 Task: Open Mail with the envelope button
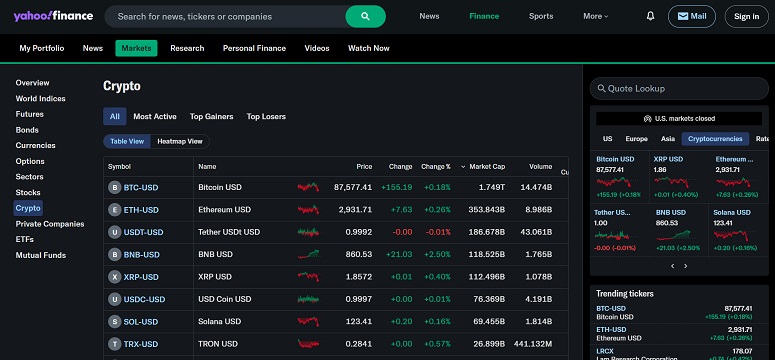(x=691, y=16)
